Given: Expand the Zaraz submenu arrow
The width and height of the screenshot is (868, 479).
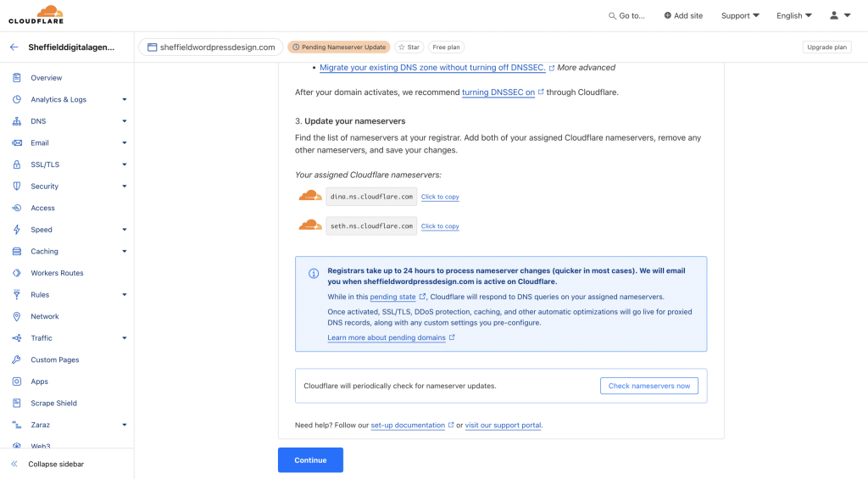Looking at the screenshot, I should point(124,425).
